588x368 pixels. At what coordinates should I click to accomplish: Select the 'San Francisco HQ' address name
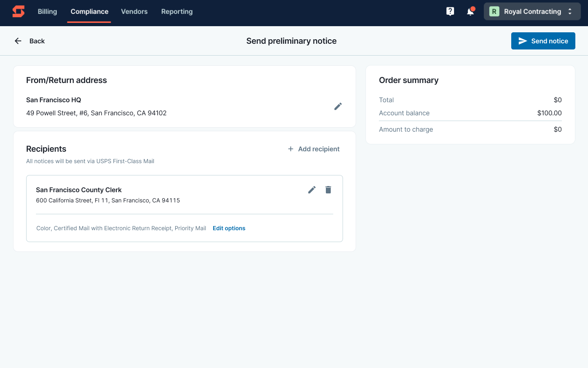click(x=53, y=100)
